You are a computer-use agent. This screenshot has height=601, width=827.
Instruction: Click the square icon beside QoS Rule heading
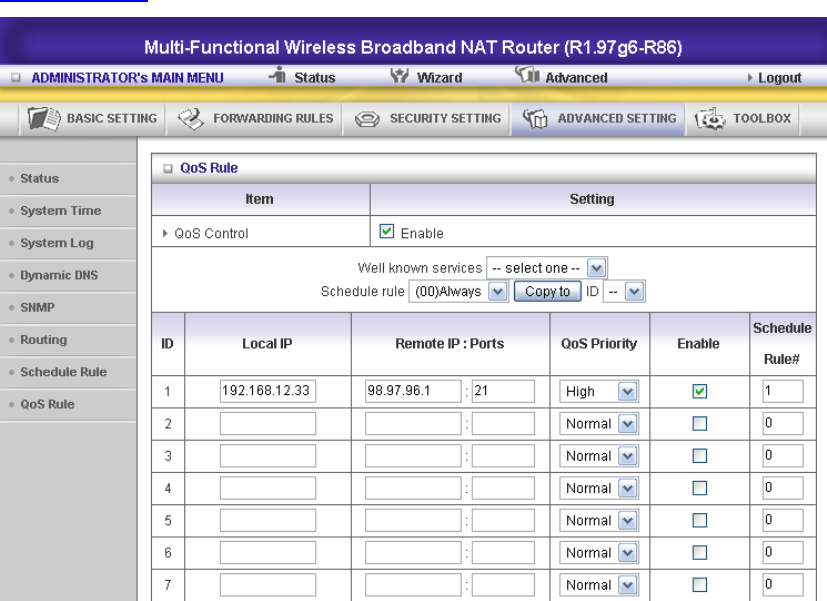[168, 168]
